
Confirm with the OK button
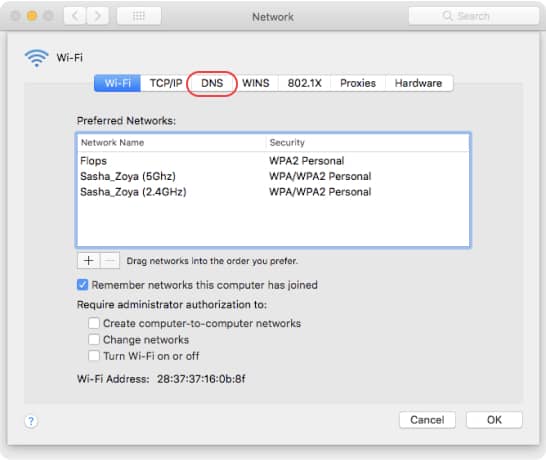coord(494,420)
